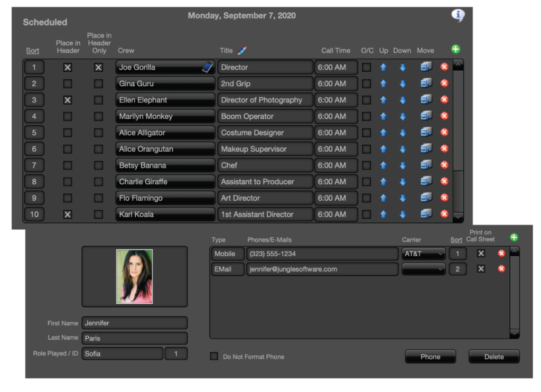Move Alice Orangutan down one row
541x392 pixels.
point(403,150)
